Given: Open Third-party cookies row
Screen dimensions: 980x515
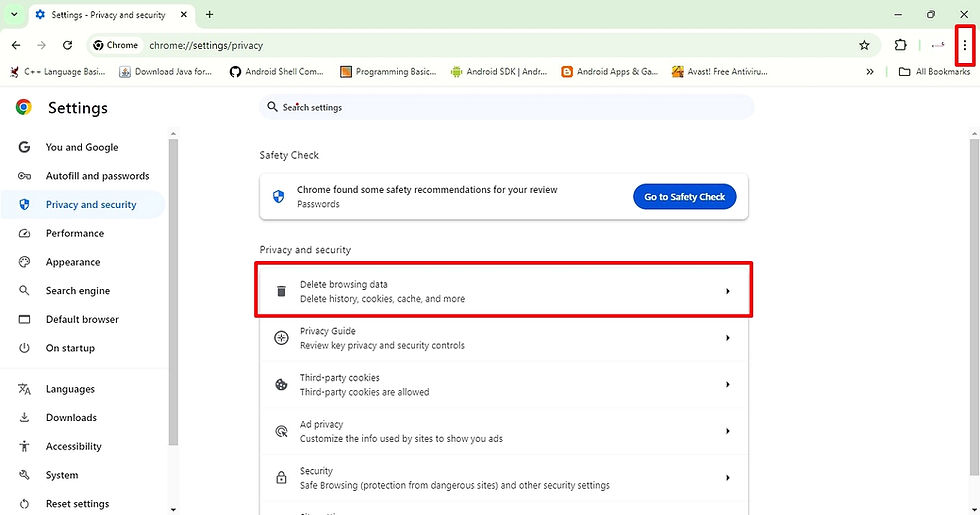Looking at the screenshot, I should pos(504,385).
